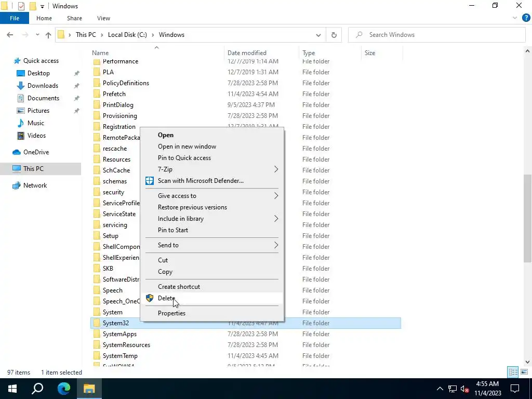532x399 pixels.
Task: Choose Create shortcut
Action: click(x=212, y=287)
